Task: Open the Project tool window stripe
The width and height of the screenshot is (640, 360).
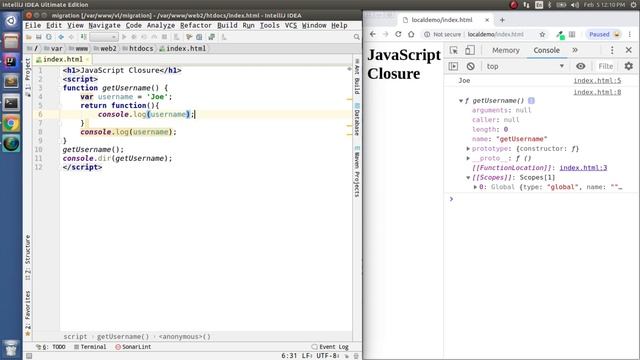Action: click(x=27, y=77)
